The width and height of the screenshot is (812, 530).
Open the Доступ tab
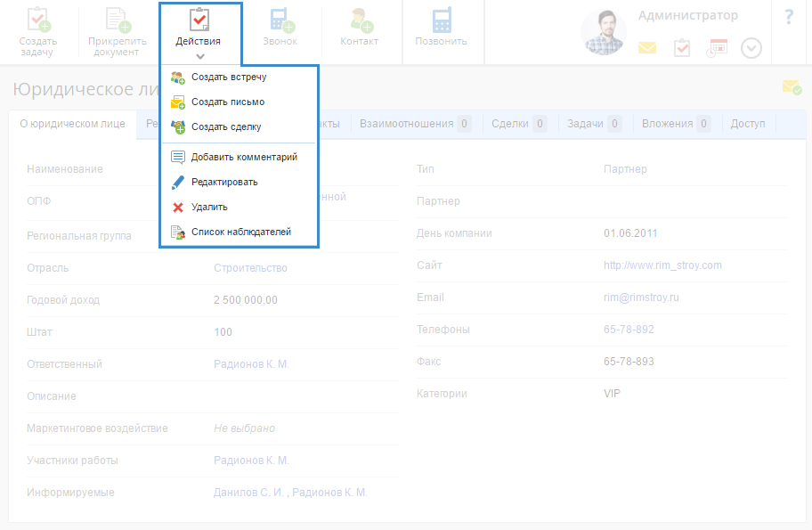(x=748, y=124)
